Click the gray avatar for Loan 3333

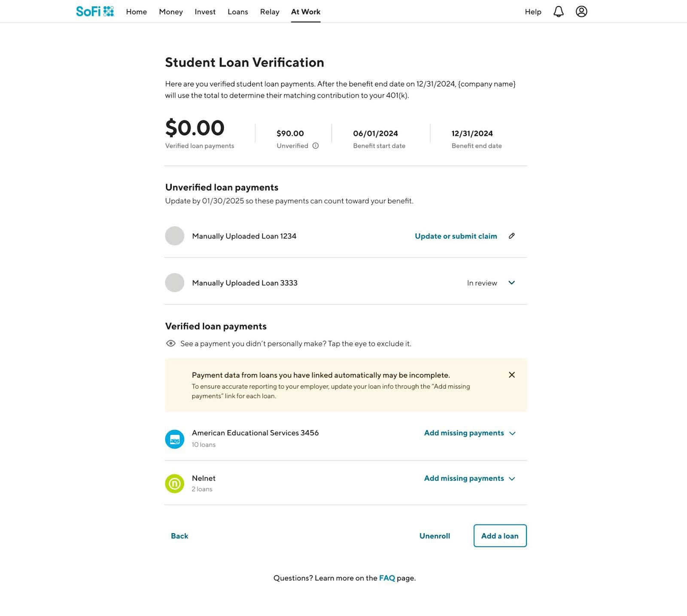pos(175,283)
